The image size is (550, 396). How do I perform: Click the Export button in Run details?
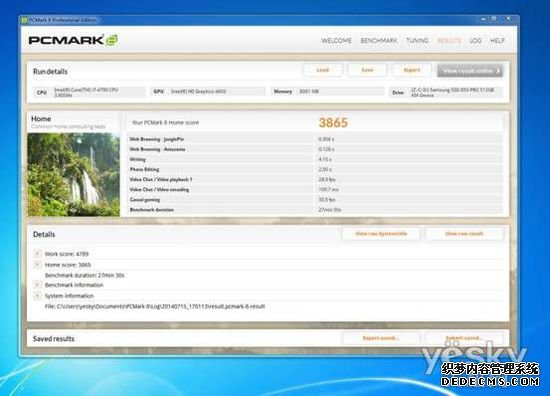coord(412,70)
